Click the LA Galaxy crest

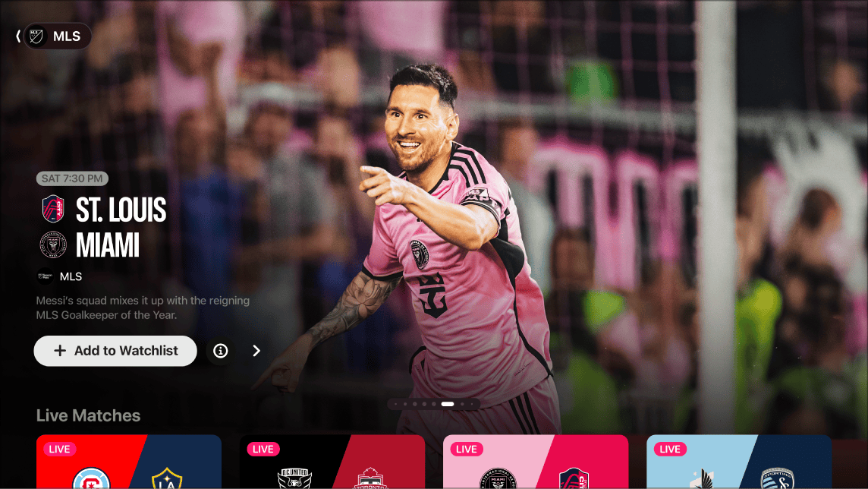(167, 478)
